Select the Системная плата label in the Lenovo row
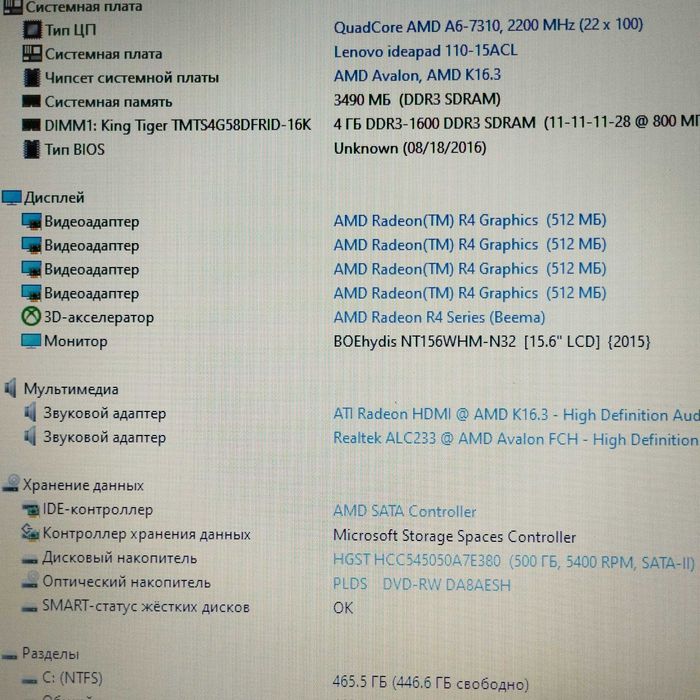This screenshot has height=700, width=700. click(104, 54)
